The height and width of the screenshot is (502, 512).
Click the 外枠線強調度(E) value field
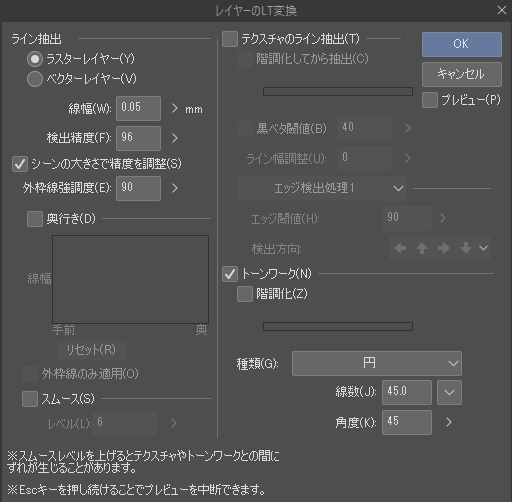point(138,188)
